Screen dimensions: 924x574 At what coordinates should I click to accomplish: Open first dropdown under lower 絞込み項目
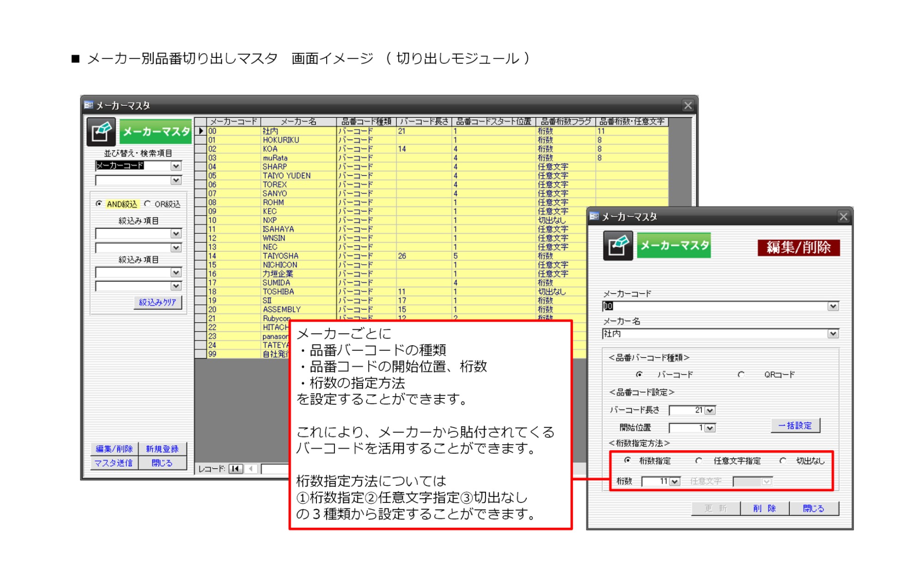click(x=176, y=273)
